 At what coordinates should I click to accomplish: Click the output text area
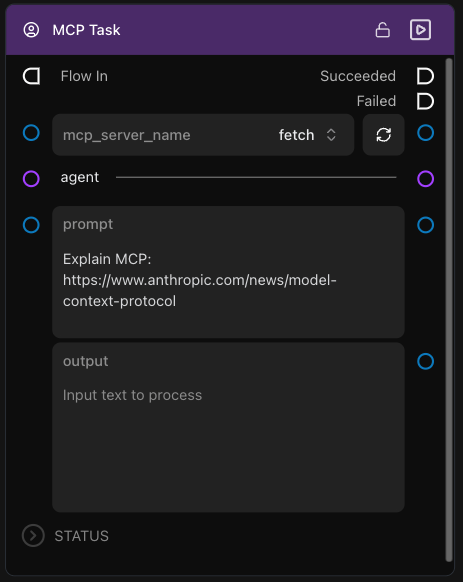click(228, 428)
